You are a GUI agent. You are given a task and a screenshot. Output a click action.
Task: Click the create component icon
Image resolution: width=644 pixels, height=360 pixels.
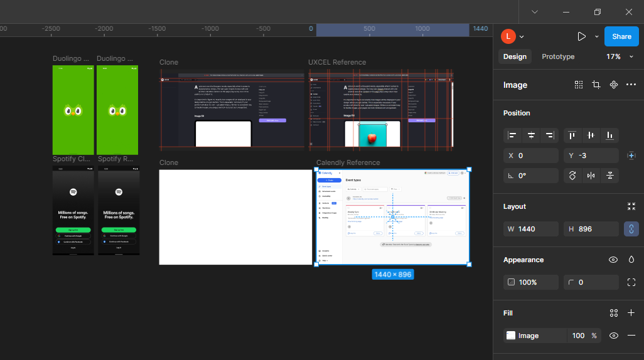614,85
